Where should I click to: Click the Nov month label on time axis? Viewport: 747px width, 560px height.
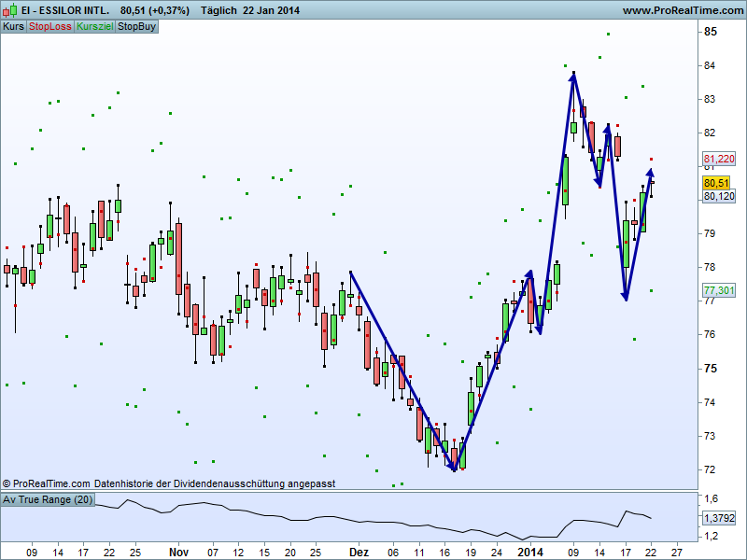click(x=178, y=553)
